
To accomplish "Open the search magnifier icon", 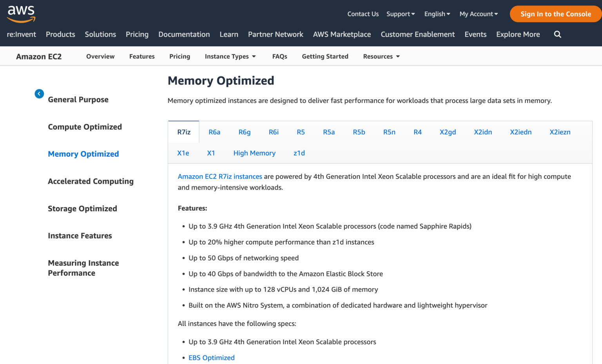I will 557,34.
